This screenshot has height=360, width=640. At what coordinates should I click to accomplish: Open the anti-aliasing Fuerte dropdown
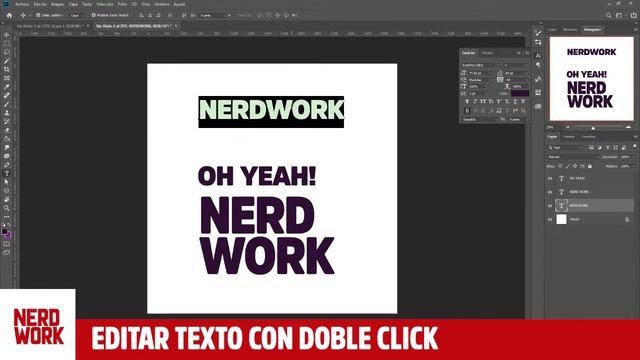click(x=518, y=120)
